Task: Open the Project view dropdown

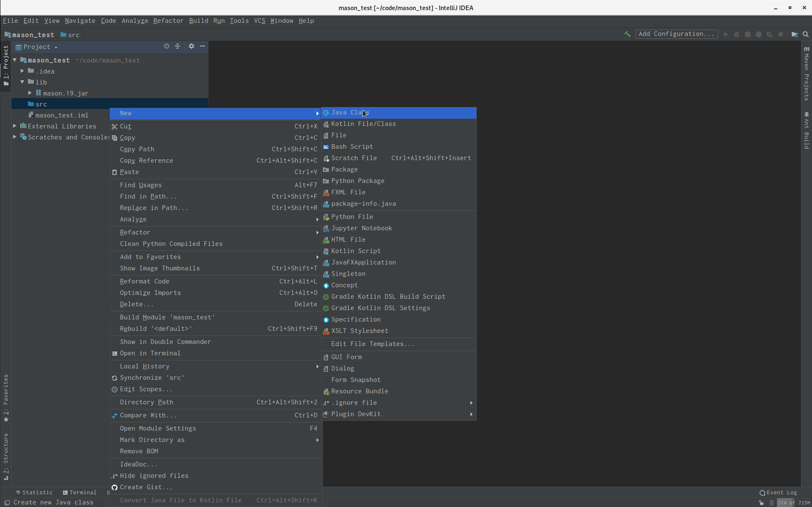Action: 37,47
